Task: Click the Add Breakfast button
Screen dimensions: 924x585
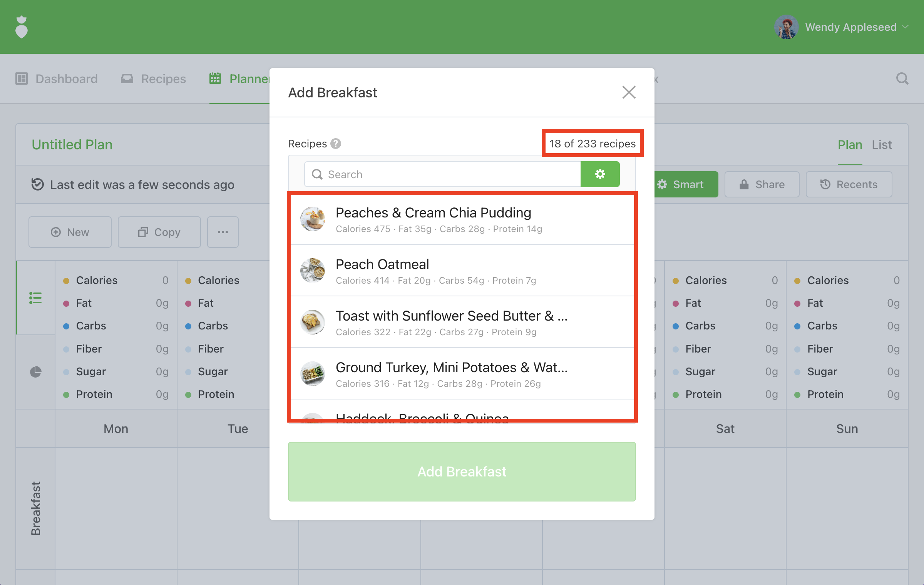Action: point(462,471)
